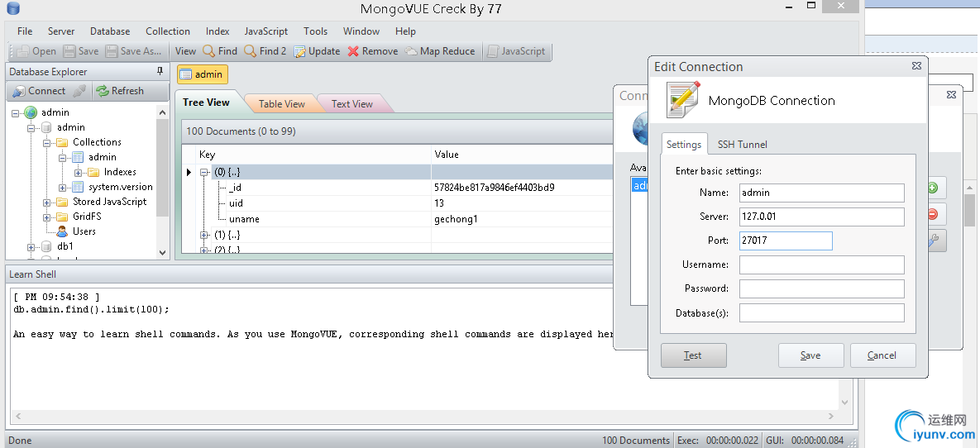Click the Password input field
This screenshot has height=448, width=980.
coord(822,288)
